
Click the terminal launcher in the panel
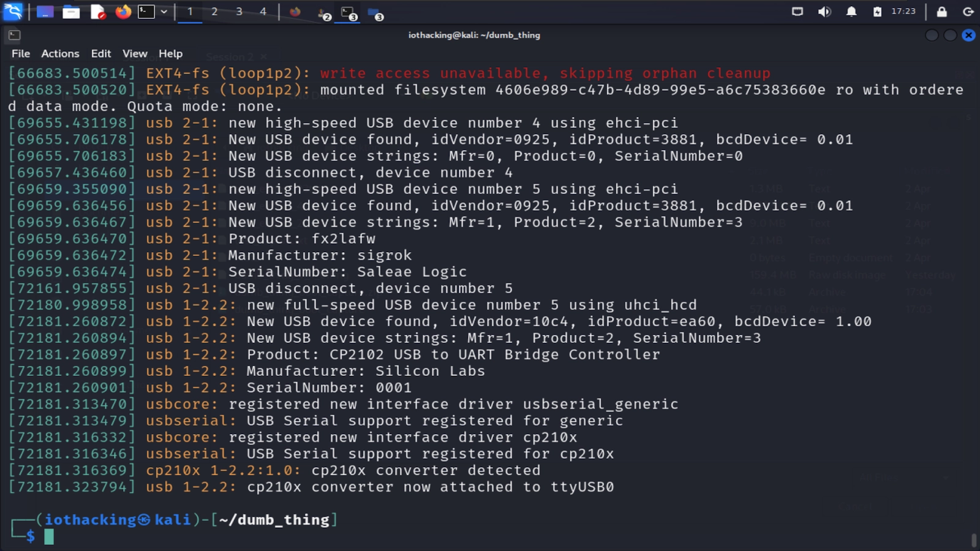pos(146,12)
